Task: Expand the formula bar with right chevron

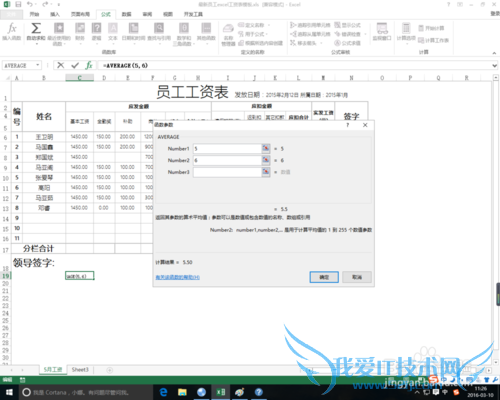Action: point(495,66)
